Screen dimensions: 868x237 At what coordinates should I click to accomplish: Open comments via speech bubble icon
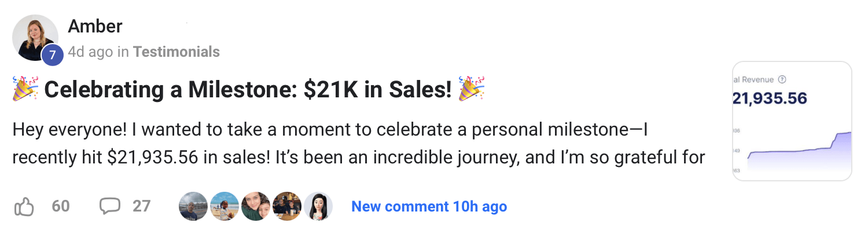[x=109, y=206]
